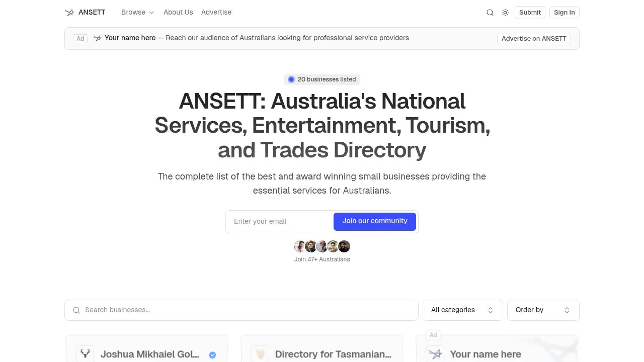Open the About Us menu item
The image size is (644, 362).
tap(178, 12)
